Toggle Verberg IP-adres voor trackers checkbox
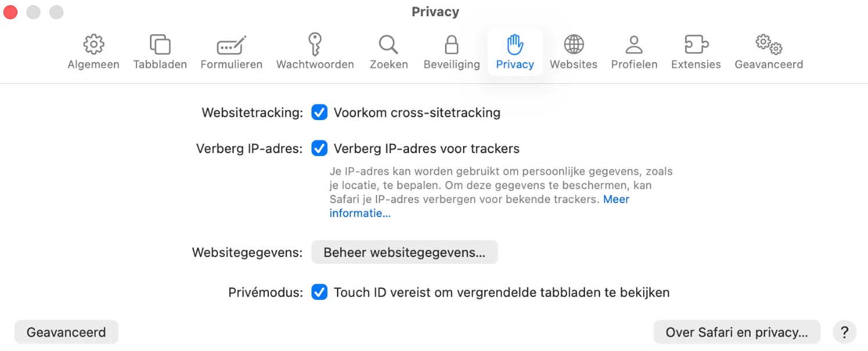Image resolution: width=868 pixels, height=351 pixels. (x=320, y=149)
